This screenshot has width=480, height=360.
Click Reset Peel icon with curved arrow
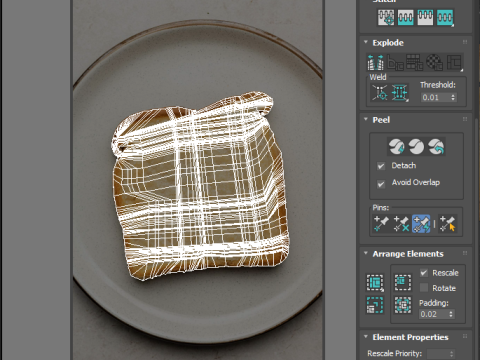(x=436, y=147)
